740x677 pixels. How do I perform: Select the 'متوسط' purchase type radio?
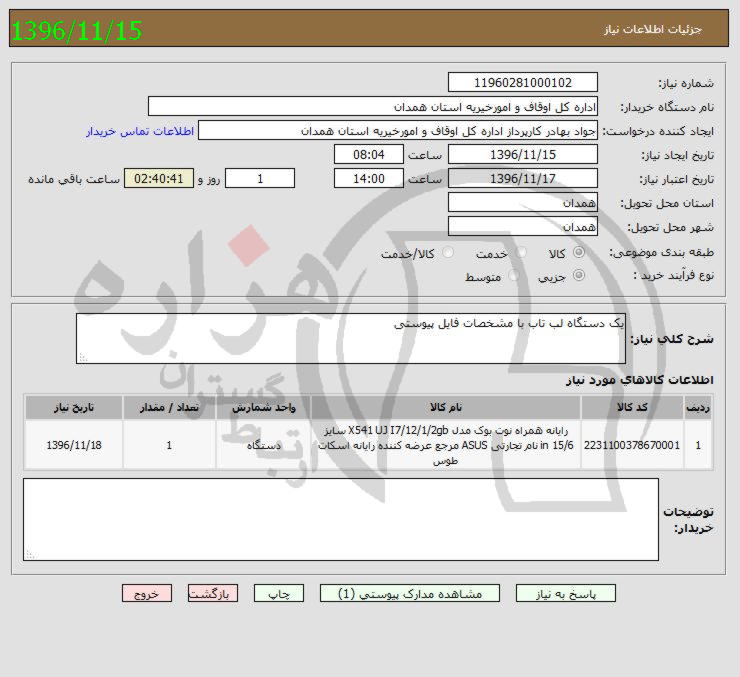click(514, 276)
